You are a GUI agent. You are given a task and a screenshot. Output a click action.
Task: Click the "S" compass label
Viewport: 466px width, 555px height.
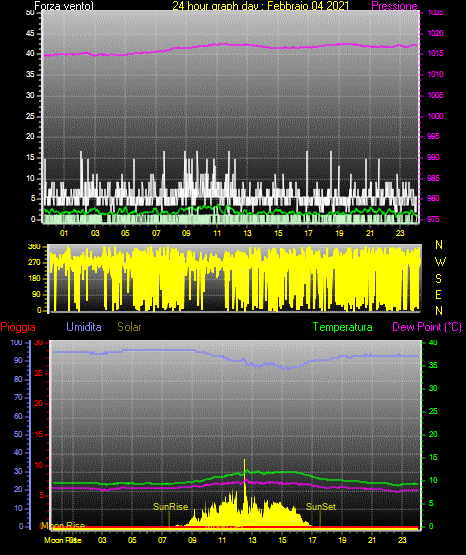(438, 279)
